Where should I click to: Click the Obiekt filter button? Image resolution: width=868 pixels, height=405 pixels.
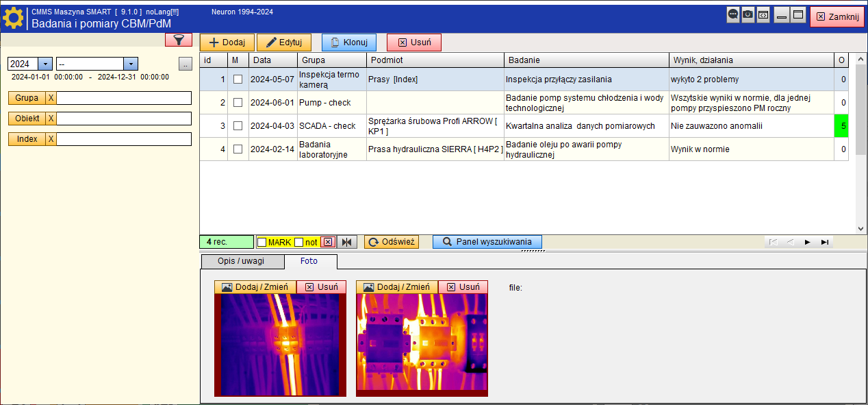tap(27, 119)
